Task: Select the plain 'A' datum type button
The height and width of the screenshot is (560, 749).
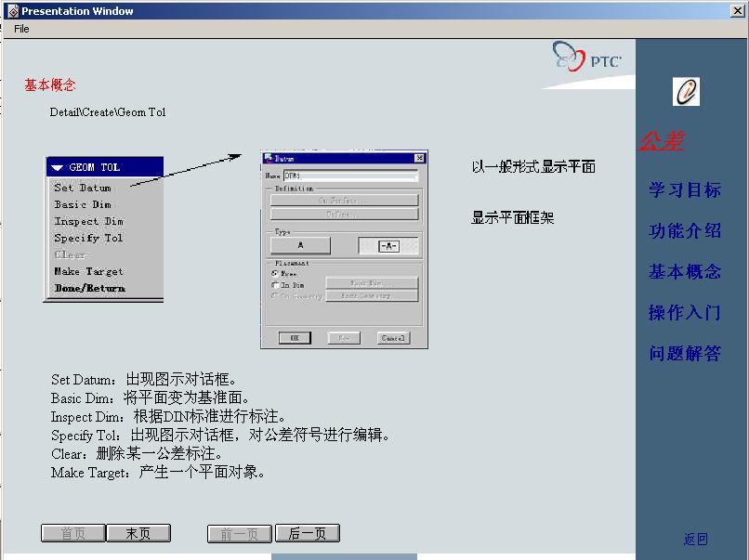Action: click(300, 246)
